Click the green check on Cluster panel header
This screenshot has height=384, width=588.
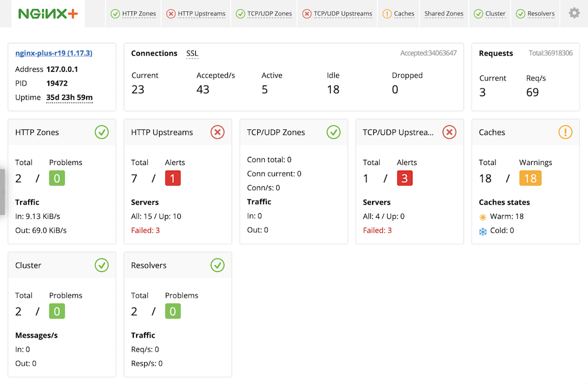click(102, 265)
